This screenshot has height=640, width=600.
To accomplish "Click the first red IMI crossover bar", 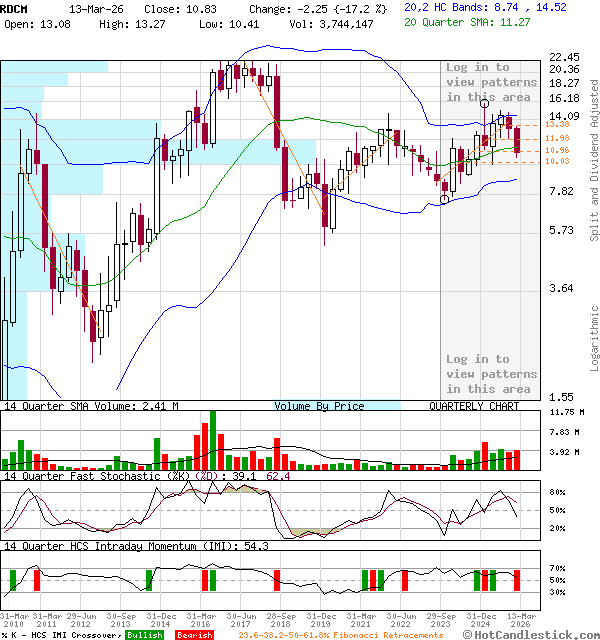I will (x=37, y=580).
